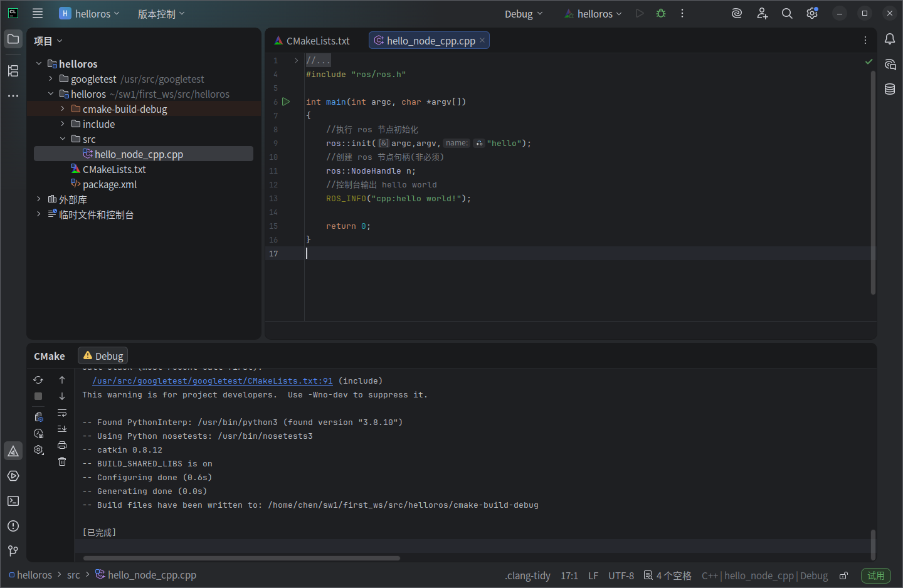The image size is (903, 588).
Task: Click LF line separator in status bar
Action: tap(593, 575)
